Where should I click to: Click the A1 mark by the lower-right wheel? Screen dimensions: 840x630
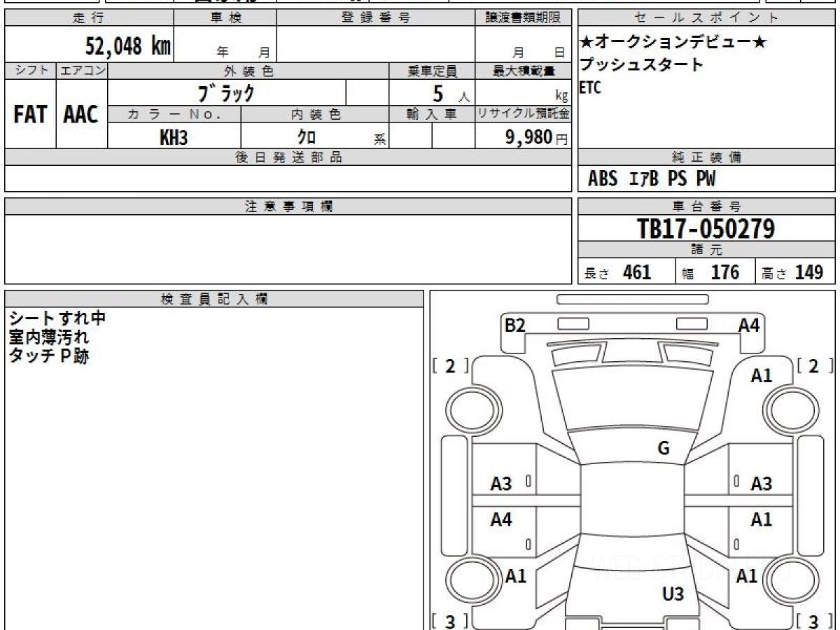pyautogui.click(x=747, y=576)
